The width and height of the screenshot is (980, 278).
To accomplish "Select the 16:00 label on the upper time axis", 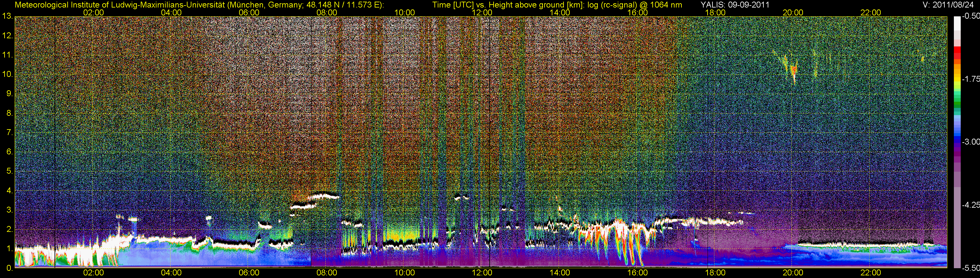I will pyautogui.click(x=638, y=12).
